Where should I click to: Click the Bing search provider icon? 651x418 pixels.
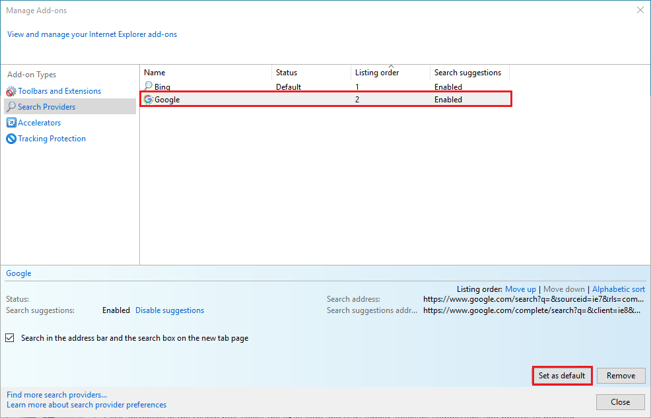148,87
